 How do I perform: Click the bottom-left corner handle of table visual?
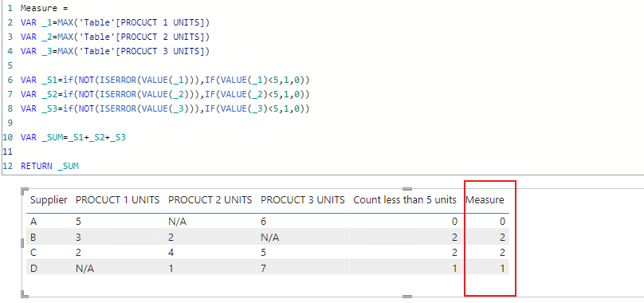coord(25,293)
